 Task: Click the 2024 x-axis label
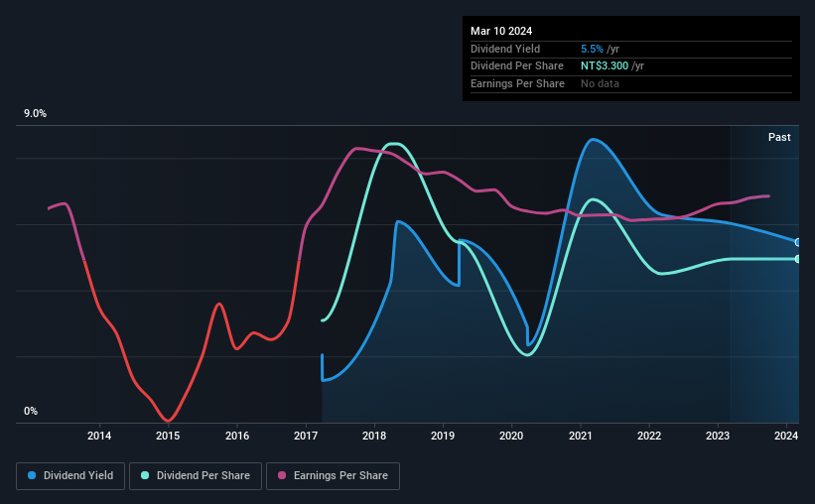[786, 436]
